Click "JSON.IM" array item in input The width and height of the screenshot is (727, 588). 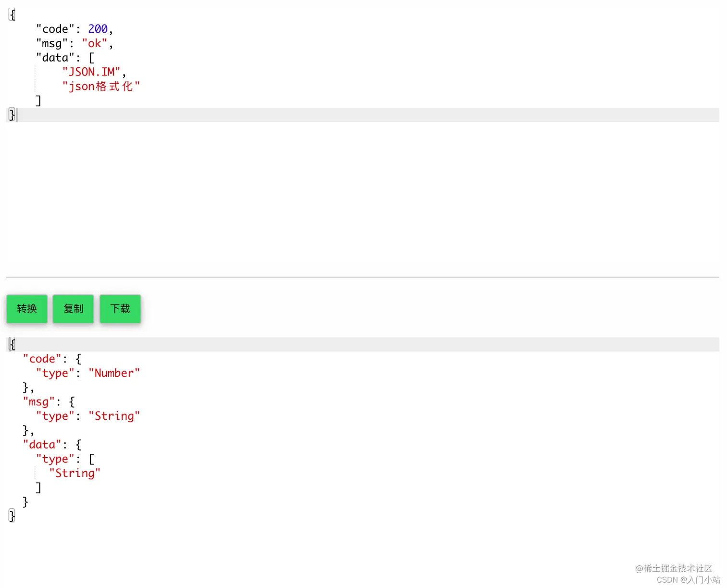click(91, 72)
